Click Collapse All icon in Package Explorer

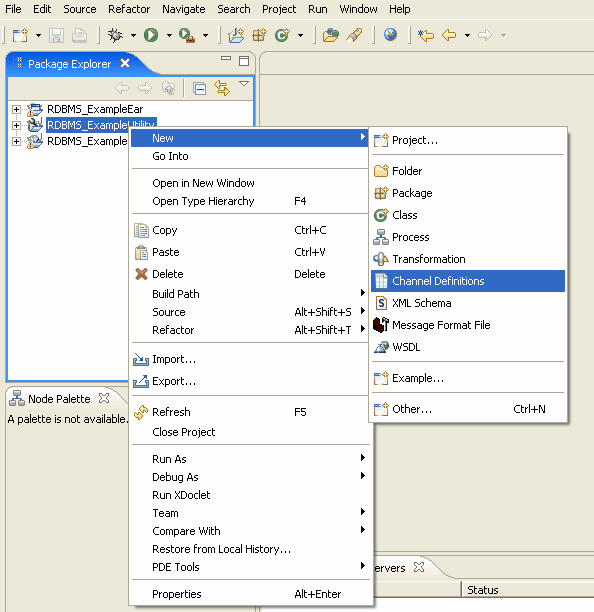(199, 89)
